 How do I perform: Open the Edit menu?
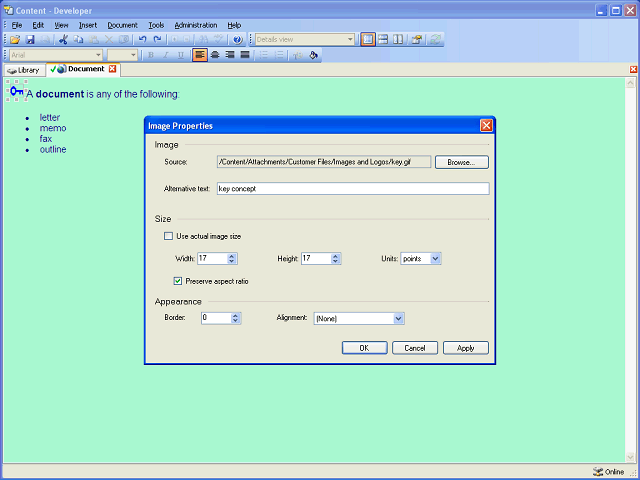click(x=38, y=25)
